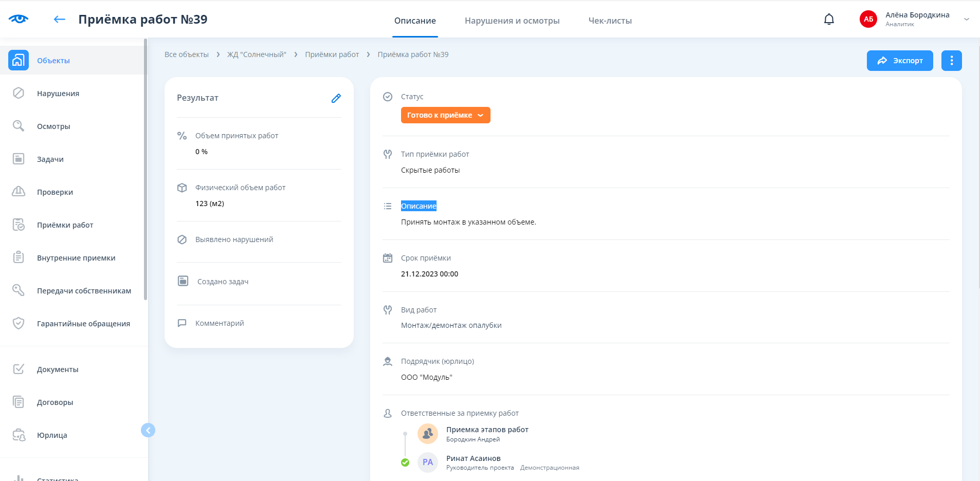Edit the Результат panel with the pencil icon
Screen dimensions: 980x481
coord(336,98)
